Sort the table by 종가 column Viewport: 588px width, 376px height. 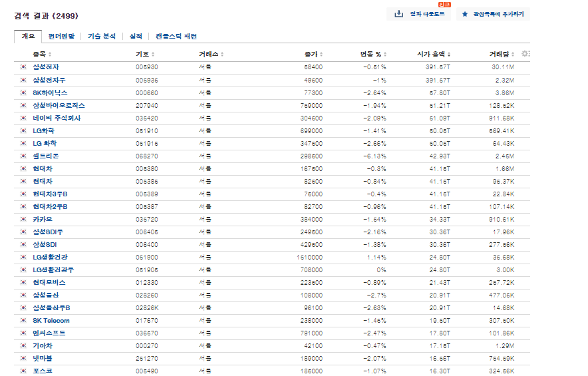click(313, 54)
